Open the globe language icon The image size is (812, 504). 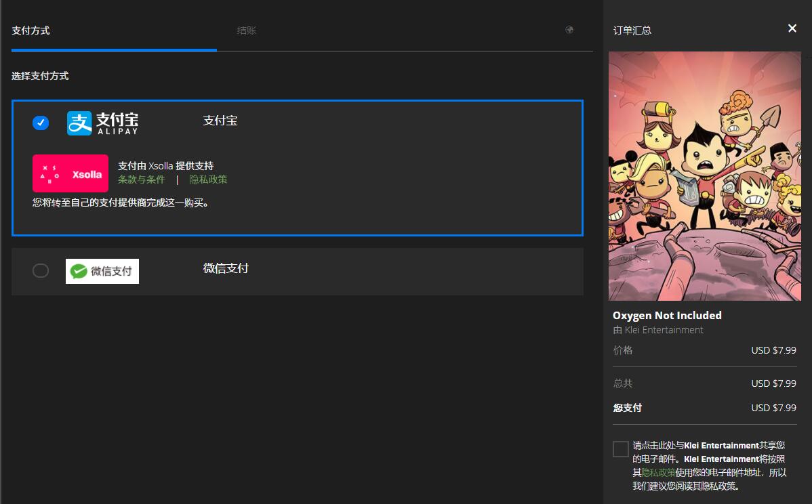pyautogui.click(x=569, y=30)
